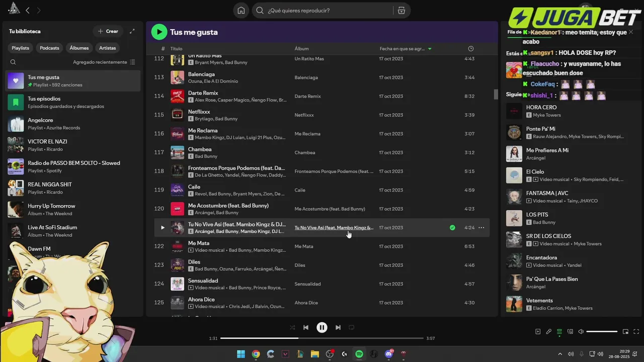Skip to previous track

point(306,327)
